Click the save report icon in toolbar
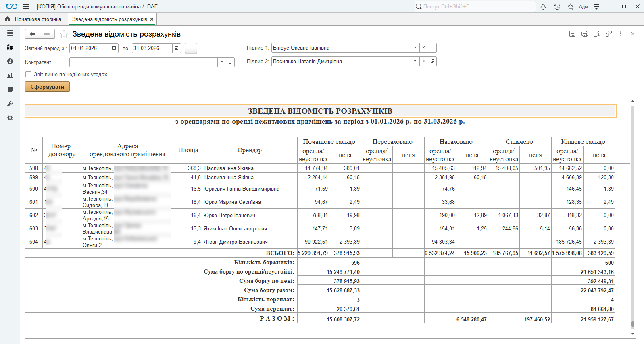This screenshot has width=644, height=344. (572, 34)
